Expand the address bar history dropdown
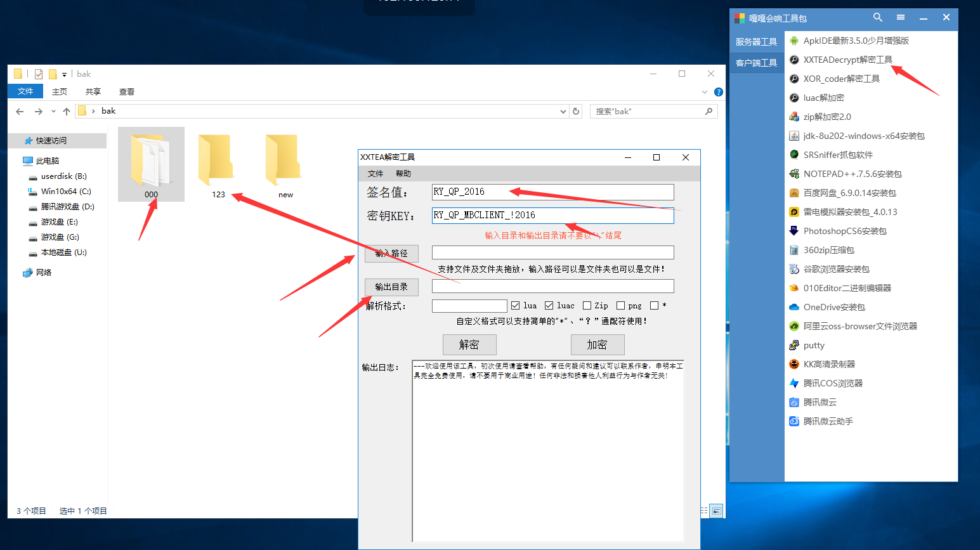 pyautogui.click(x=563, y=111)
